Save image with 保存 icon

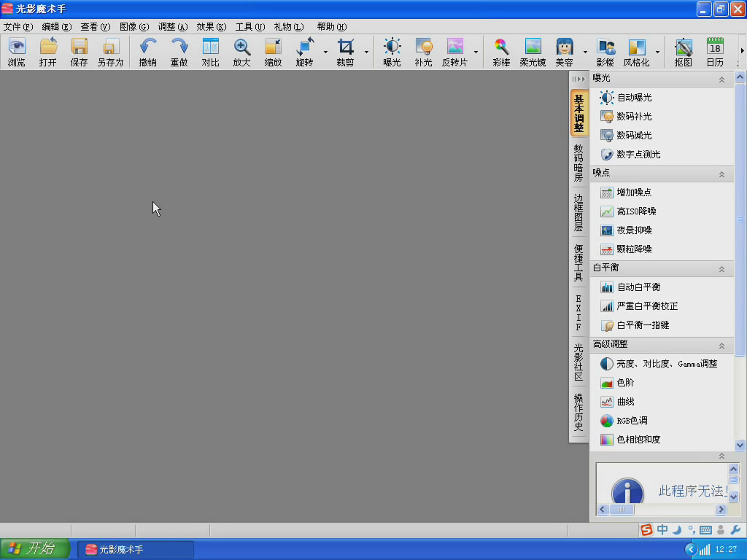(79, 52)
